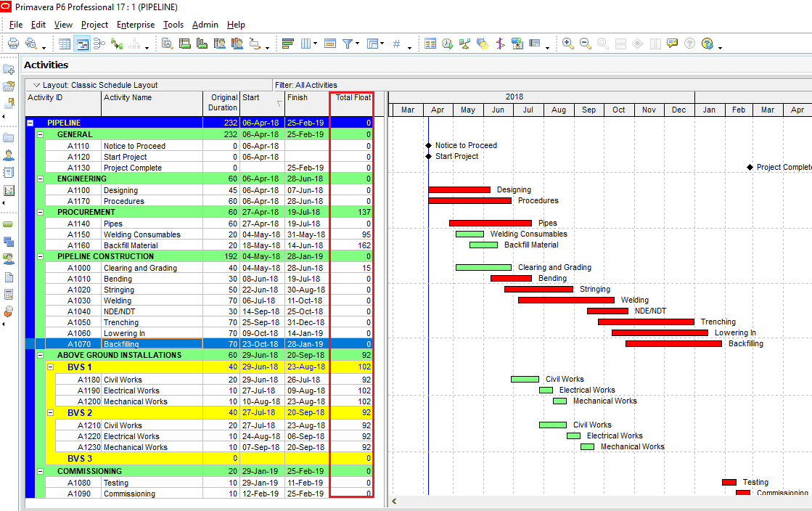Open the Project menu
812x511 pixels.
pos(94,25)
